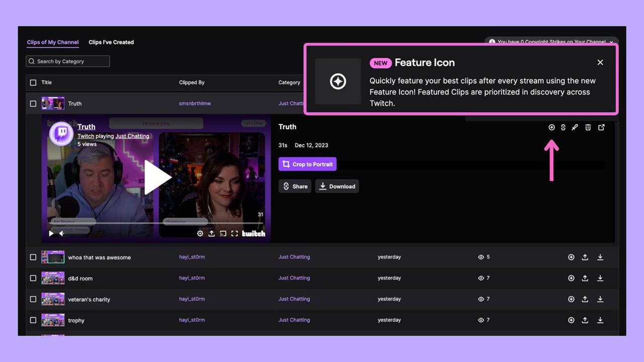This screenshot has height=362, width=644.
Task: Click the Crop to Portrait button
Action: click(x=307, y=164)
